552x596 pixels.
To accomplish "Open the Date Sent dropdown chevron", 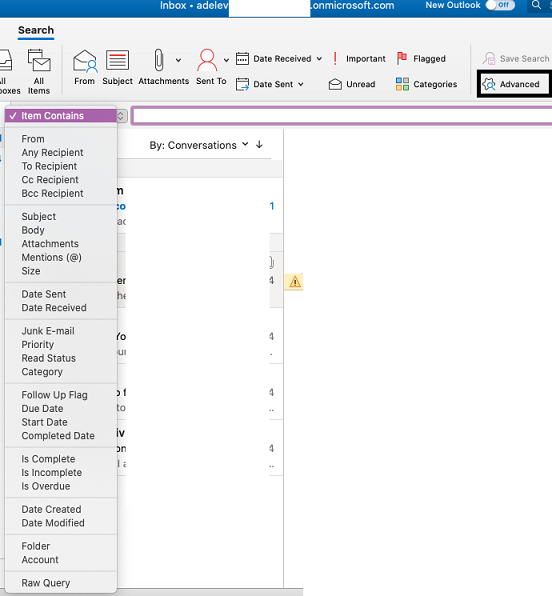I will pos(301,84).
